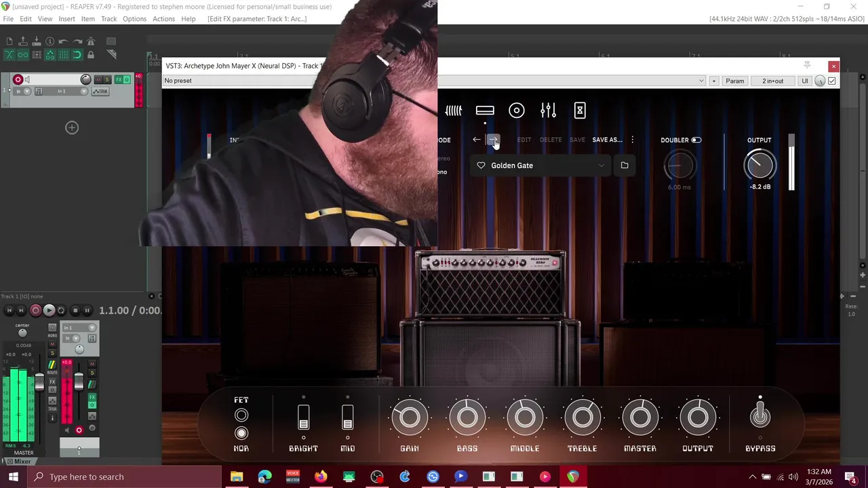This screenshot has height=488, width=868.
Task: Open the EQ sliders section icon
Action: coord(549,110)
